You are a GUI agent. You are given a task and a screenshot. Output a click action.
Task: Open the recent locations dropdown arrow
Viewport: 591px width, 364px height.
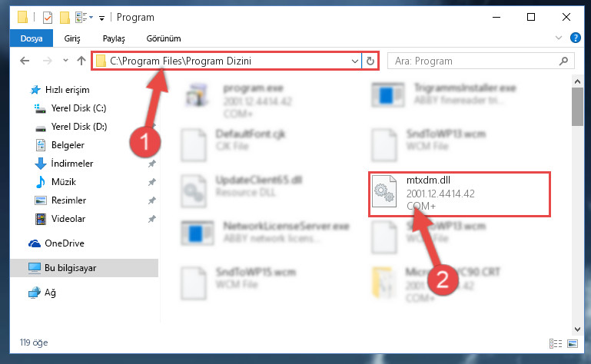65,61
